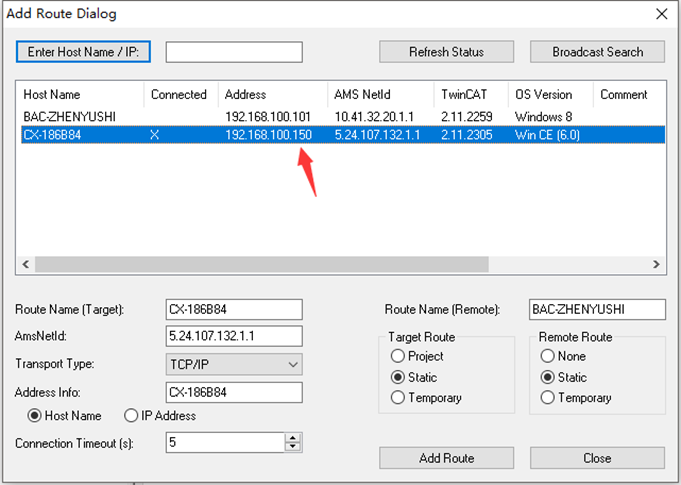681x485 pixels.
Task: Focus the Address Info field
Action: click(x=234, y=393)
